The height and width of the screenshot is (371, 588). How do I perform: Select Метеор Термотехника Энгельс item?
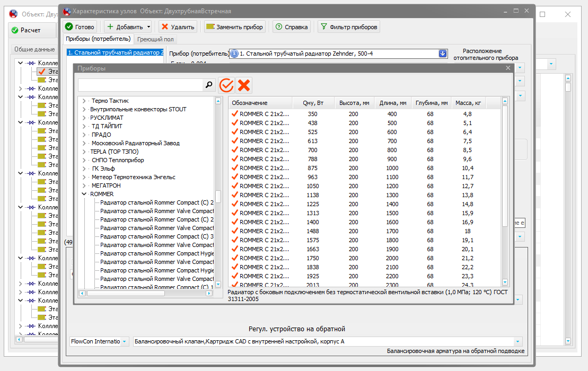134,177
